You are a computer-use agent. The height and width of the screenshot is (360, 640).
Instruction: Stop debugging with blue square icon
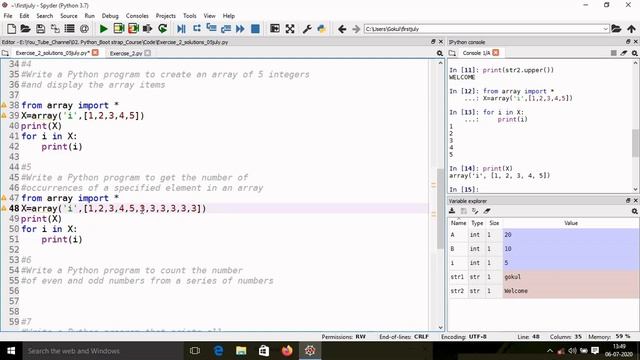click(x=255, y=29)
